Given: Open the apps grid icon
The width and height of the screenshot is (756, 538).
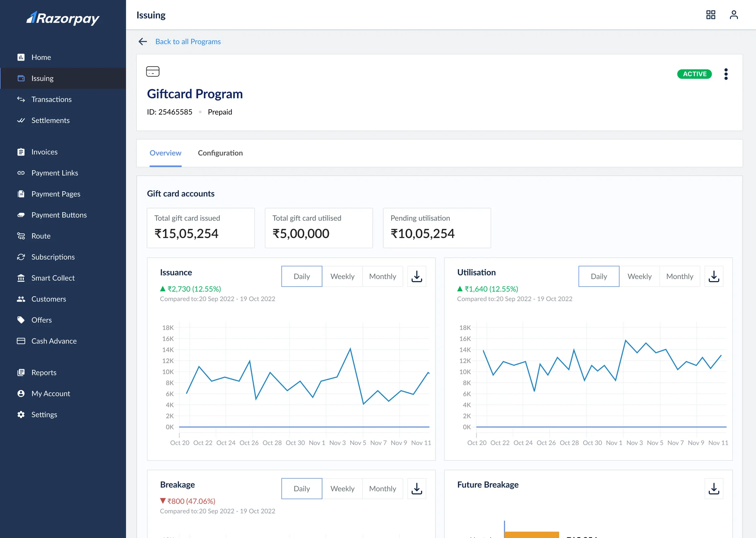Looking at the screenshot, I should coord(711,15).
